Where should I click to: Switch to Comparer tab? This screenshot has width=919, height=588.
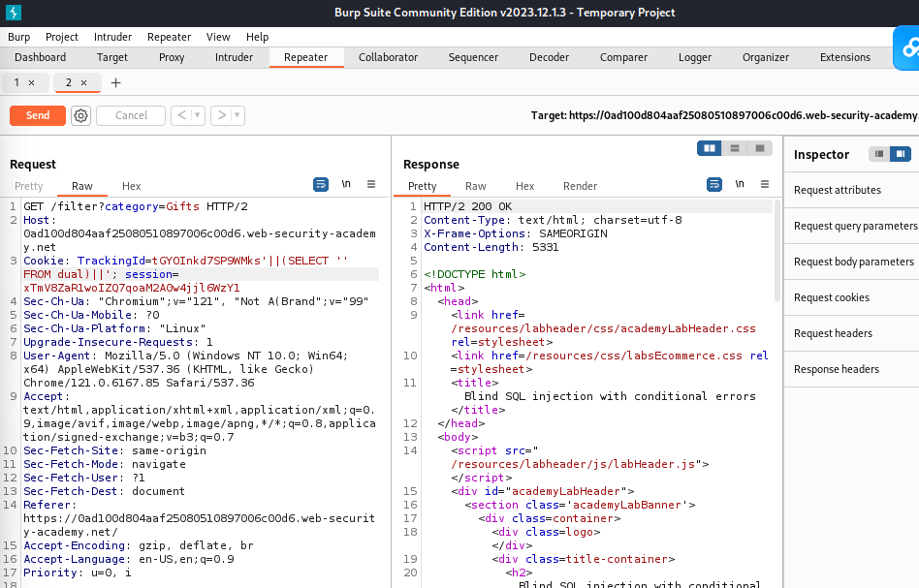[x=623, y=57]
